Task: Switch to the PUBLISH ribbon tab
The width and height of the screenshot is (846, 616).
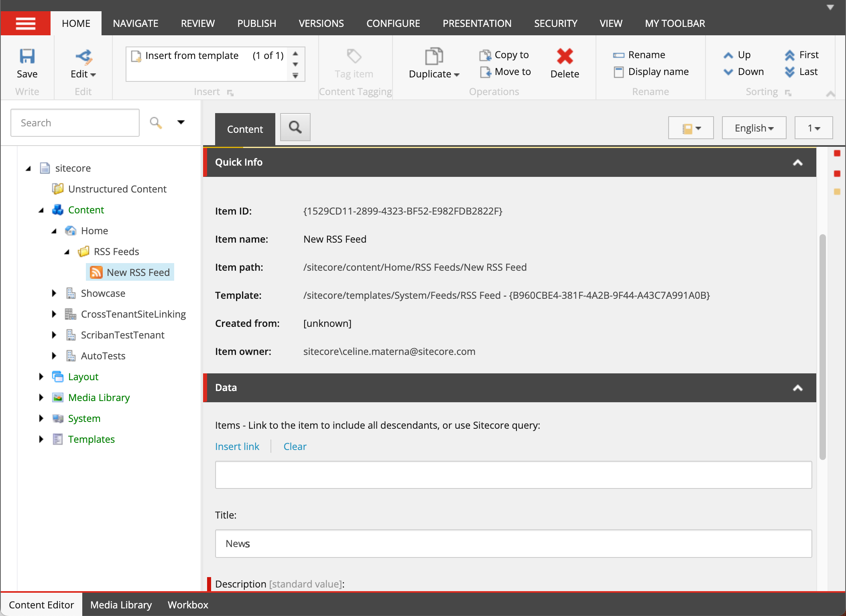Action: click(x=256, y=23)
